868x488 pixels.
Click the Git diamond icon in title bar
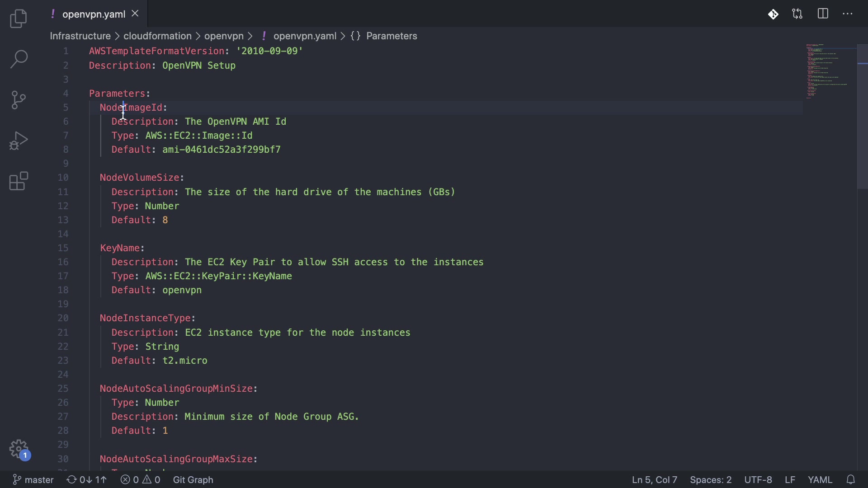(x=773, y=14)
